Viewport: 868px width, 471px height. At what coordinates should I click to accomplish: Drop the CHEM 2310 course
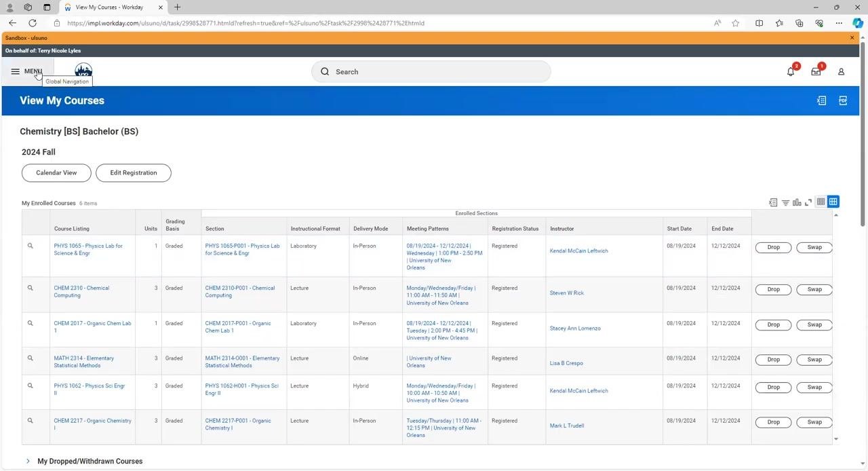774,289
